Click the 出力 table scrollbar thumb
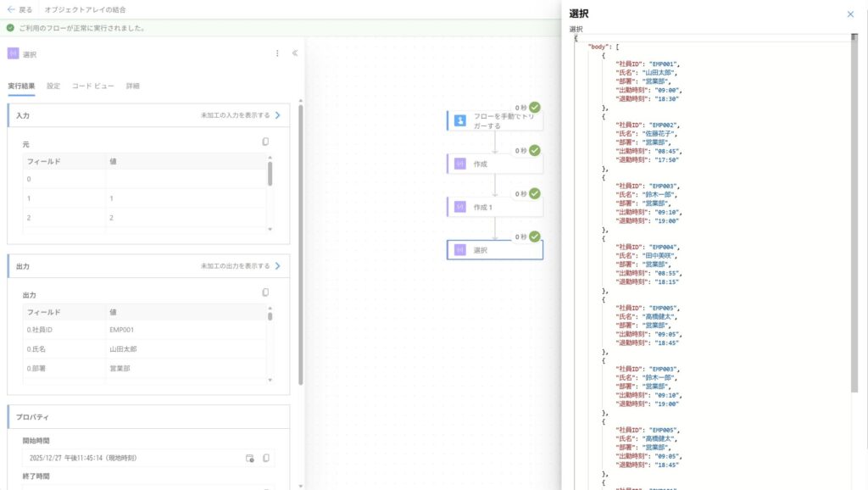Screen dimensions: 868x490 tap(270, 316)
